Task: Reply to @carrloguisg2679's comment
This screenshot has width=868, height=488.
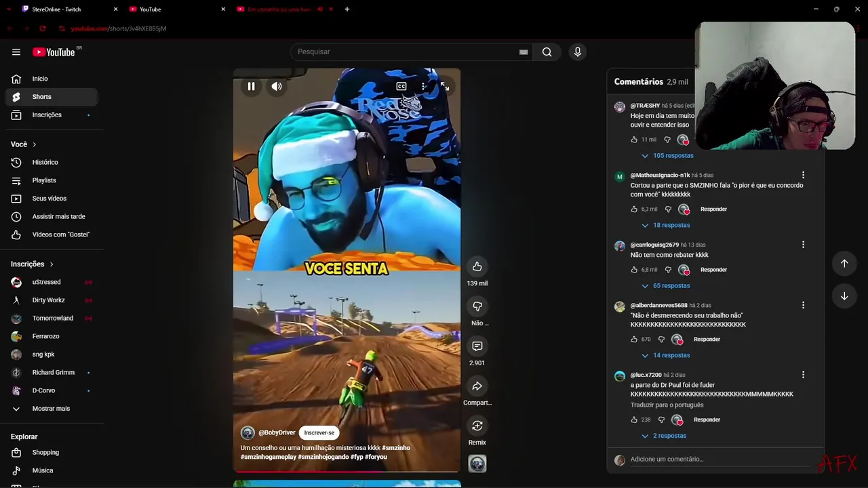Action: click(713, 270)
